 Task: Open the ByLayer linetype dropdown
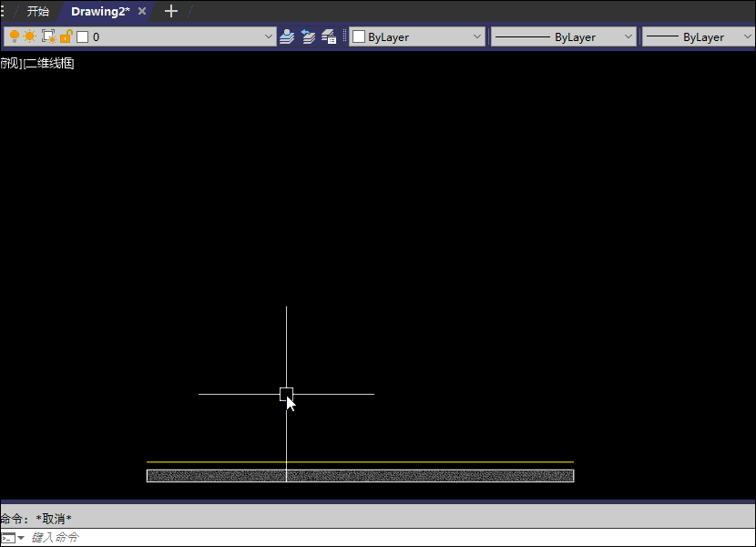628,37
